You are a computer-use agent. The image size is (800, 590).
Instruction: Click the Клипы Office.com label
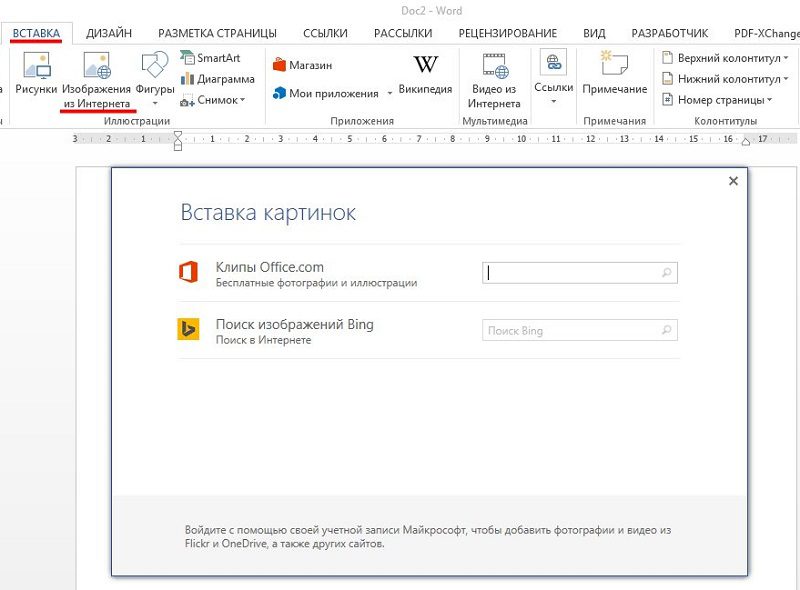[x=269, y=267]
